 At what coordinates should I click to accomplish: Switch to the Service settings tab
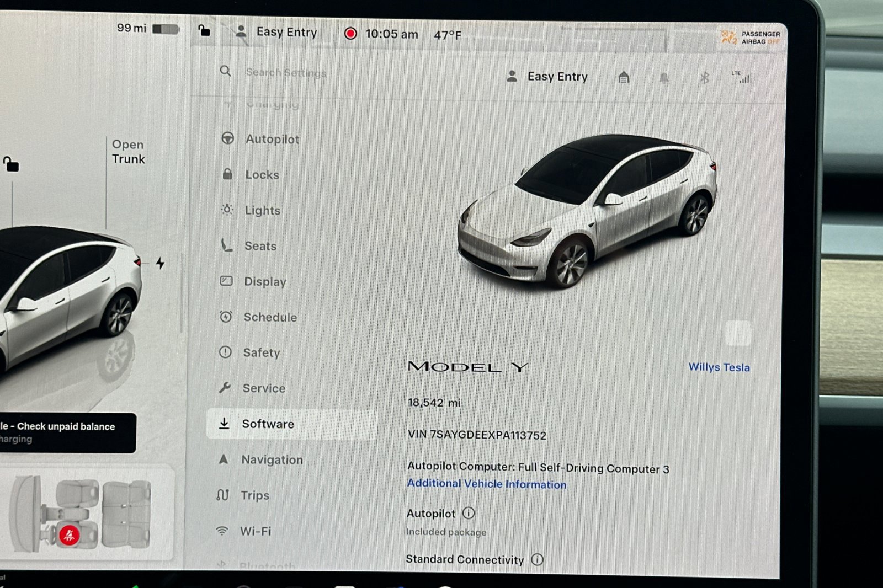pyautogui.click(x=264, y=388)
